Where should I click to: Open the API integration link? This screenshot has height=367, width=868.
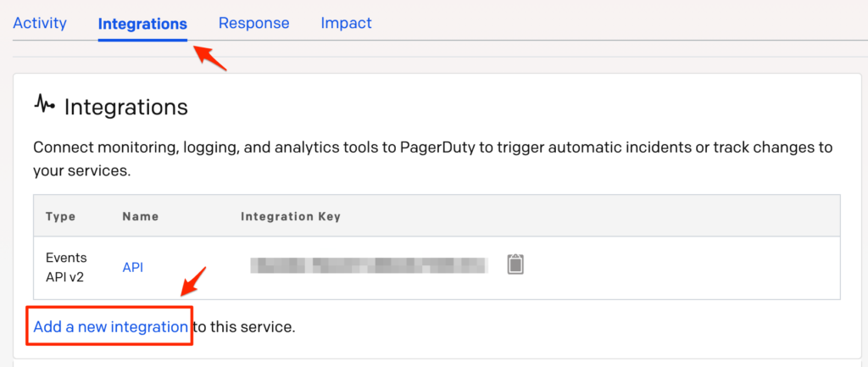(133, 267)
